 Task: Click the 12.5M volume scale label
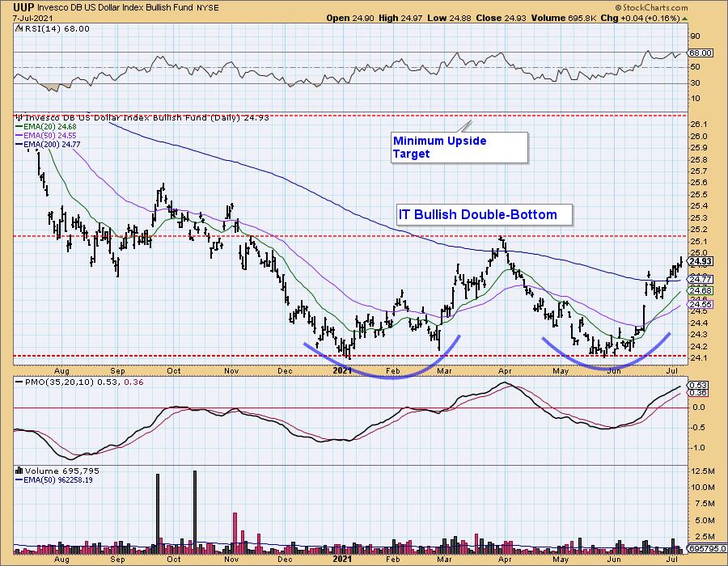703,471
